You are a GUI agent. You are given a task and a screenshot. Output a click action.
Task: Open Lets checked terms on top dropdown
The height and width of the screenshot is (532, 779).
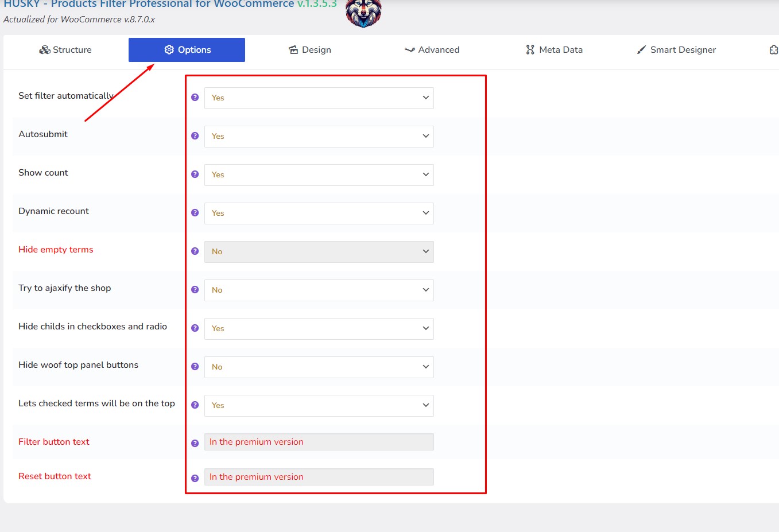(319, 405)
